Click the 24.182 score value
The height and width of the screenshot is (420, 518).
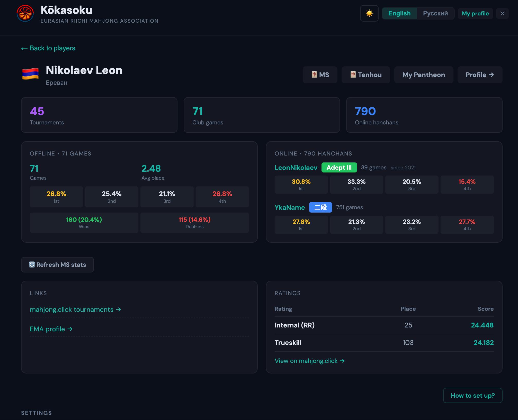coord(484,343)
